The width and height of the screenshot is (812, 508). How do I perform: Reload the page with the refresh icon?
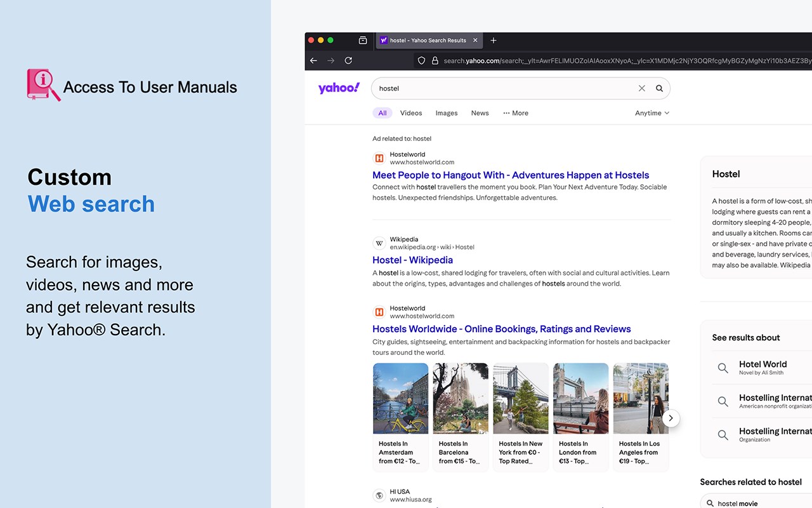348,60
